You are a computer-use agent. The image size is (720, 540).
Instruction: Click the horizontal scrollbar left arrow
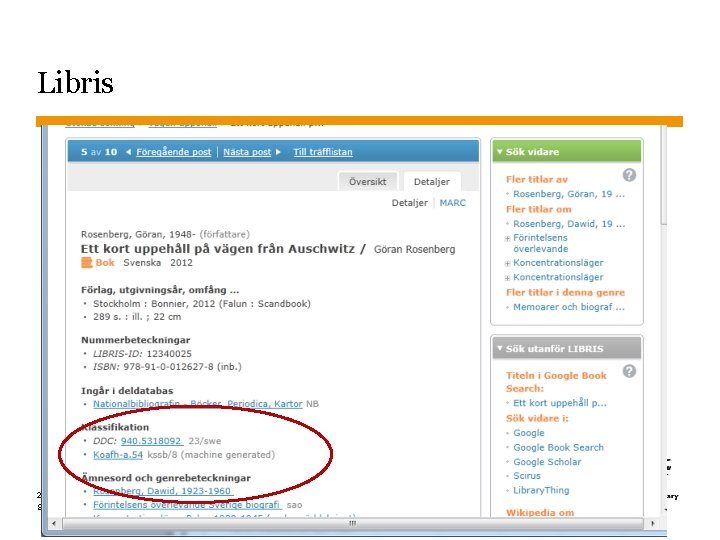tap(54, 523)
